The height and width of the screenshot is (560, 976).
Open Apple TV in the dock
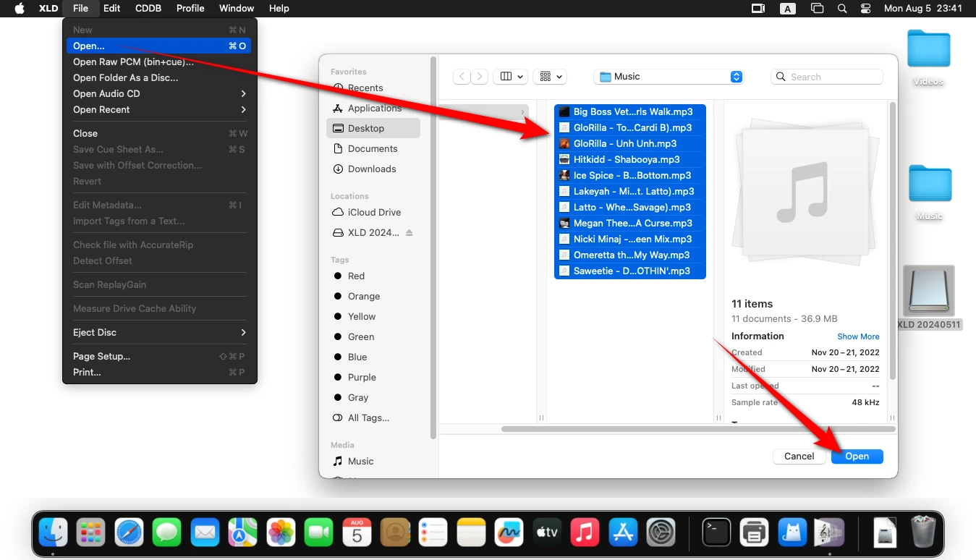point(547,533)
